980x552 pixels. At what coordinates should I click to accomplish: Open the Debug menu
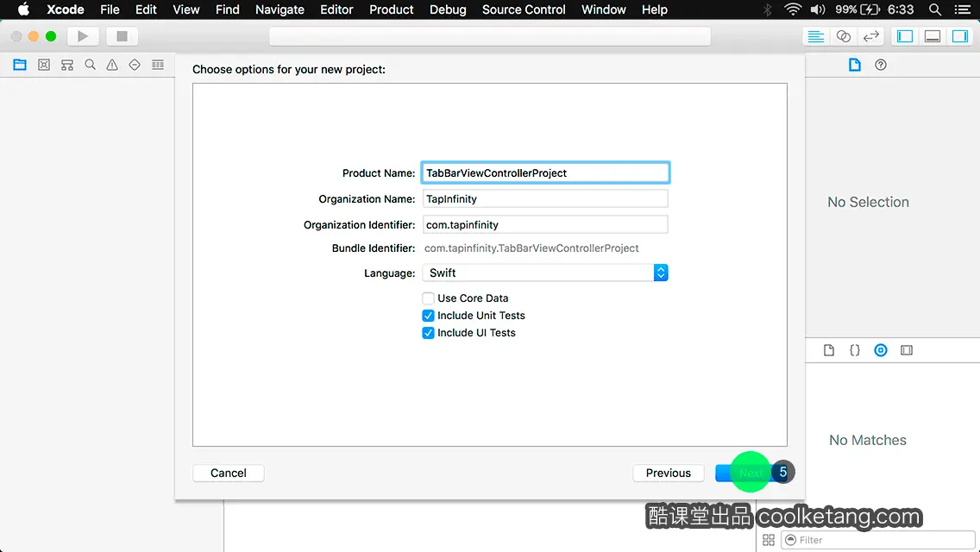(x=448, y=9)
